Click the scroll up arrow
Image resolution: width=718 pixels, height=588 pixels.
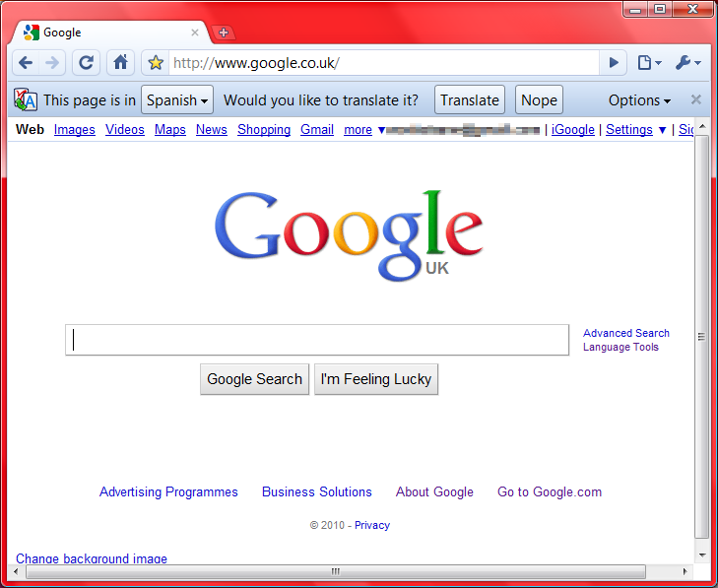[702, 126]
